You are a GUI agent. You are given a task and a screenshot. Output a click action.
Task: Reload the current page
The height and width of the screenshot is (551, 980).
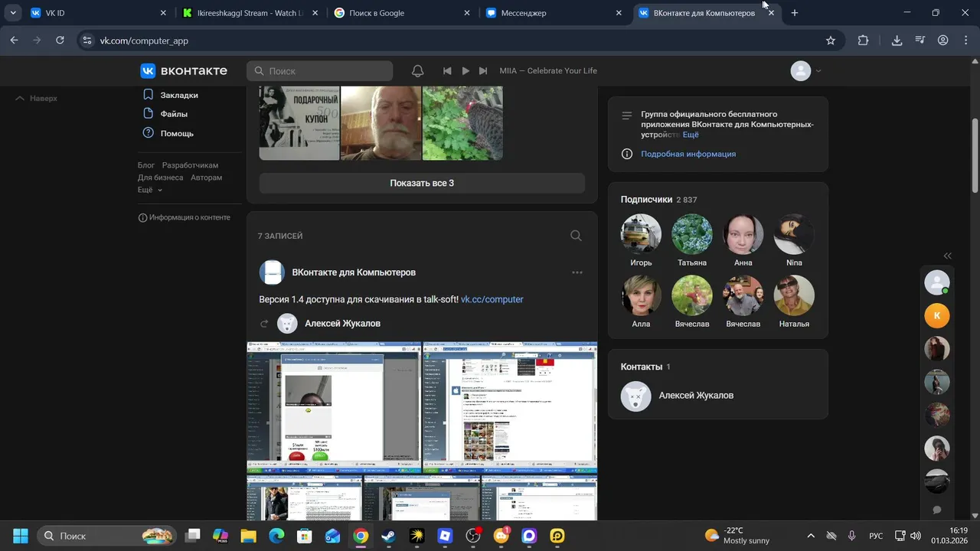click(x=60, y=41)
